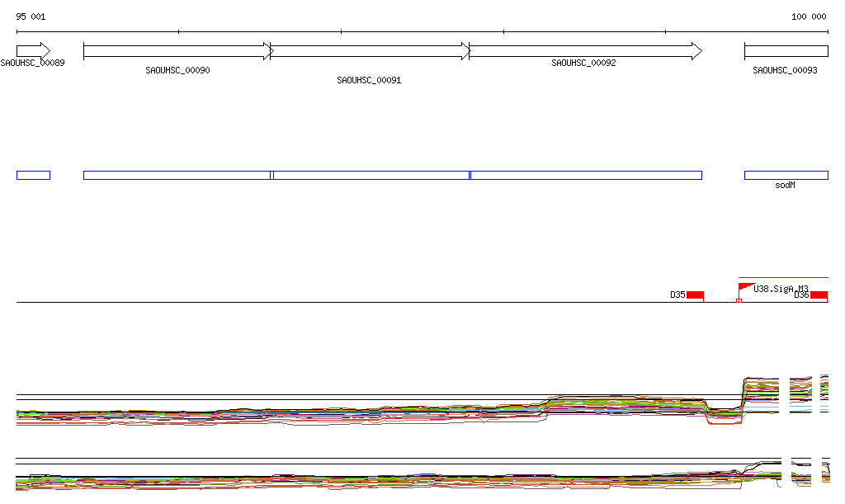
Task: Select the red D36 terminator block
Action: [819, 294]
